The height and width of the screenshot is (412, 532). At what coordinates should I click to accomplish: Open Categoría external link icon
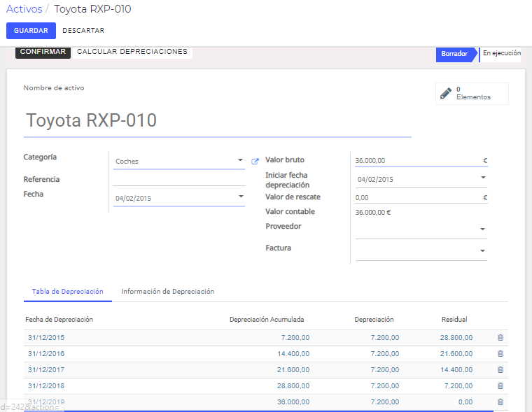[255, 162]
